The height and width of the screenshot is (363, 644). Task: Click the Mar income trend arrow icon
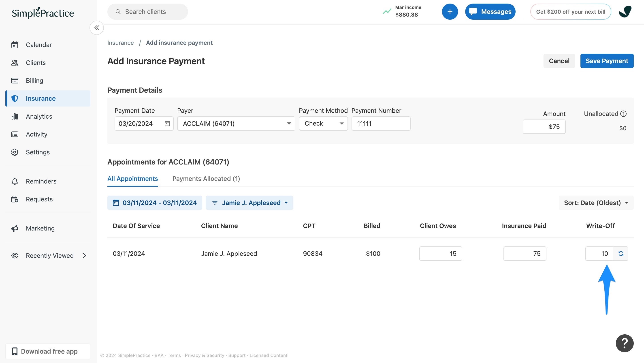tap(387, 11)
